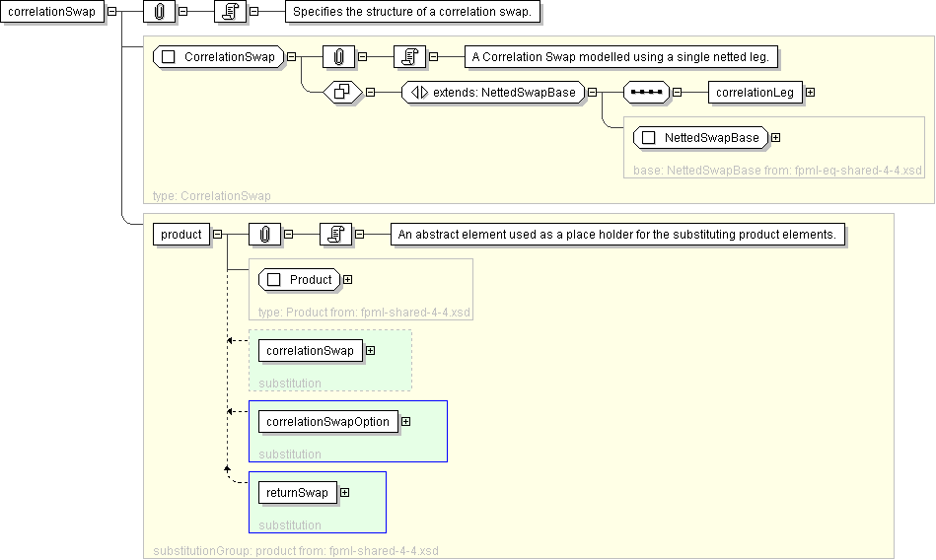Select the correlationSwapOption element box
Screen dimensions: 936x560
click(x=327, y=422)
